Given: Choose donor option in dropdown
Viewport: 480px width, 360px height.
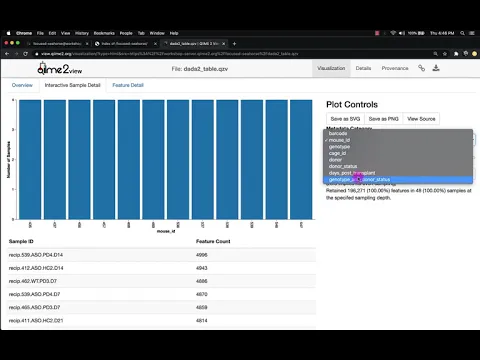Looking at the screenshot, I should click(398, 160).
